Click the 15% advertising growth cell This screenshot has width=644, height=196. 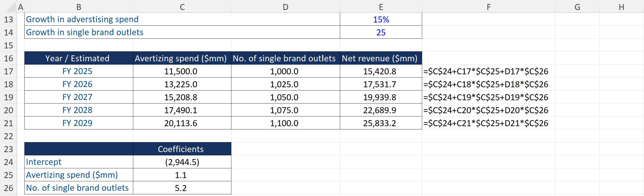point(381,19)
